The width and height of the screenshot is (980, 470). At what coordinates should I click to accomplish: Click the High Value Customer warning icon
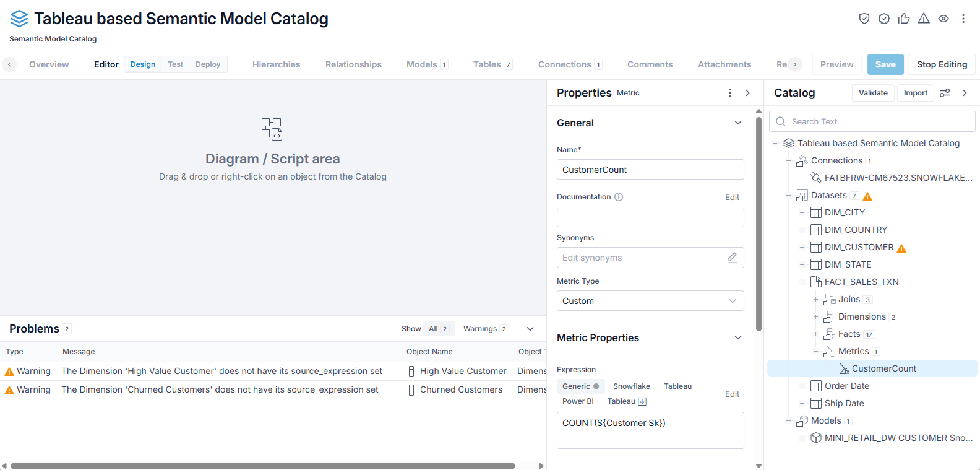tap(9, 372)
